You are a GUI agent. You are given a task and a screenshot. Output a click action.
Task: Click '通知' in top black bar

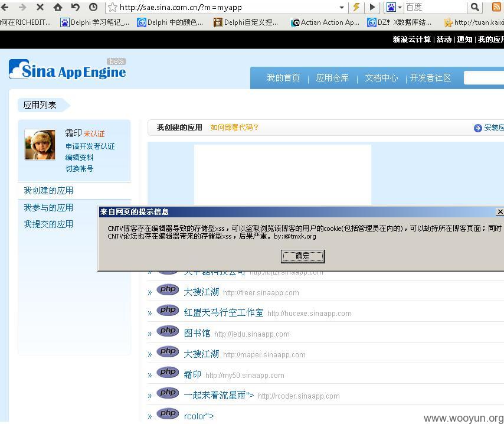[464, 39]
